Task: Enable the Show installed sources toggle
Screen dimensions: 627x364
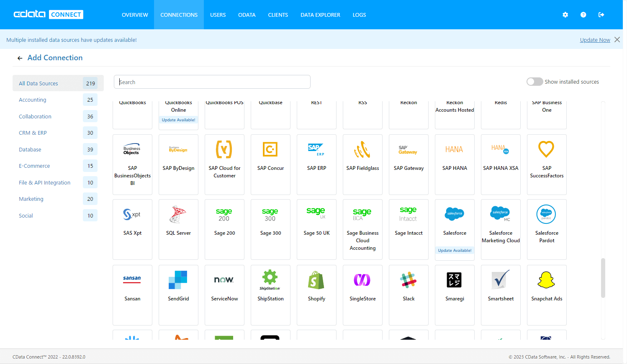Action: click(x=534, y=82)
